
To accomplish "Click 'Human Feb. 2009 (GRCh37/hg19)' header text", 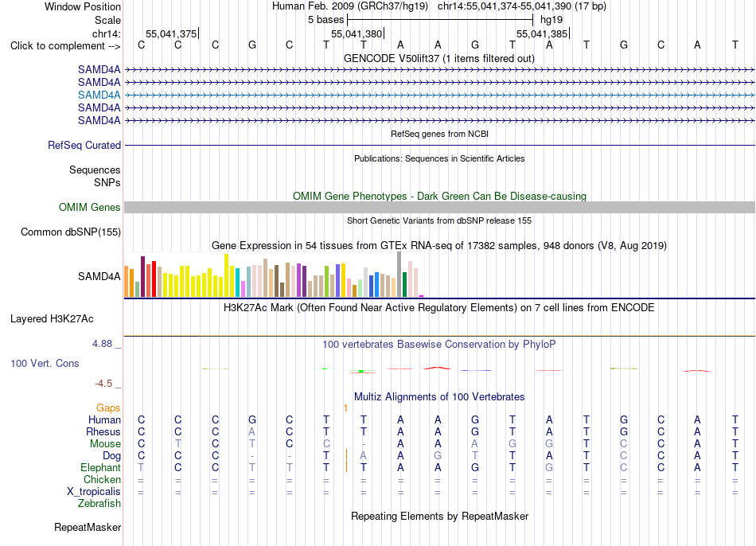I will [349, 6].
